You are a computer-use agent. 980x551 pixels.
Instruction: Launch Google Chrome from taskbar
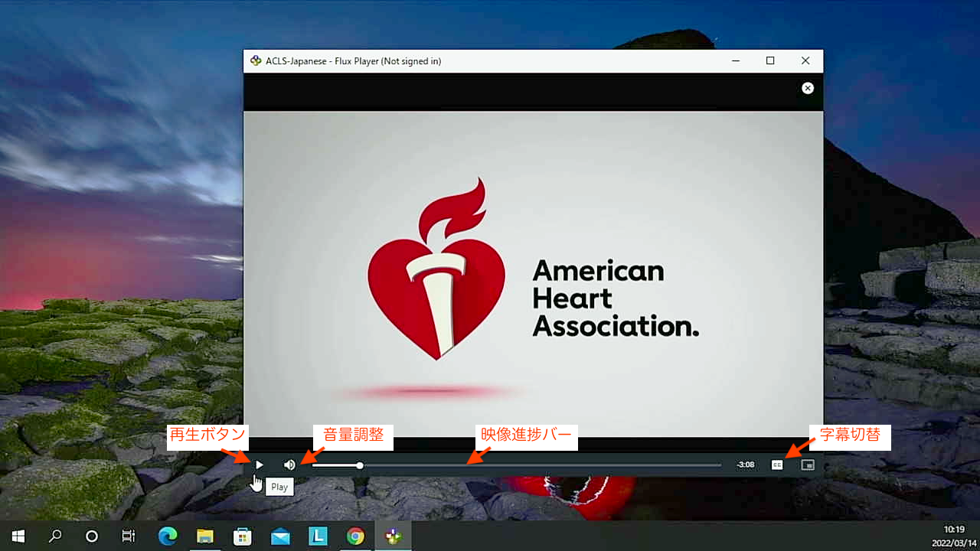tap(355, 536)
